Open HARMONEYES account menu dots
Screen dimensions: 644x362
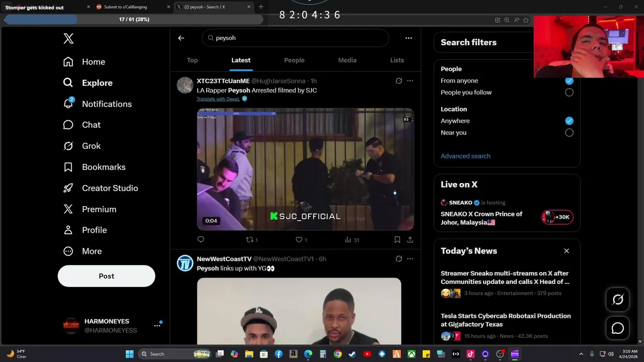(157, 326)
